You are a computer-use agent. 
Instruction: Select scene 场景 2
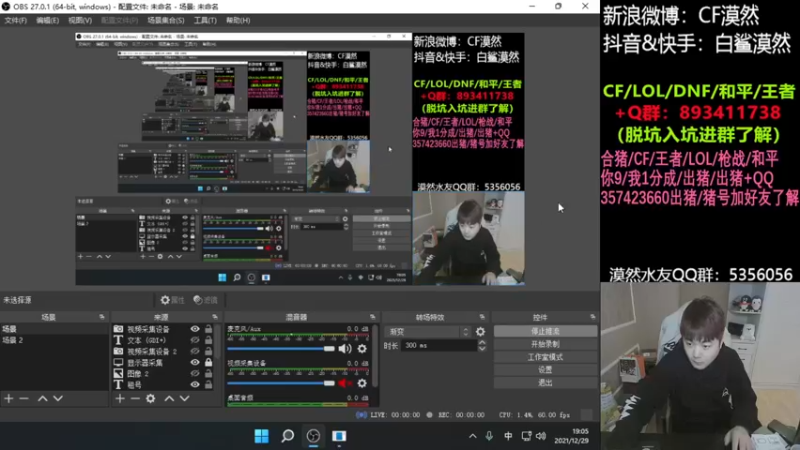click(x=54, y=340)
